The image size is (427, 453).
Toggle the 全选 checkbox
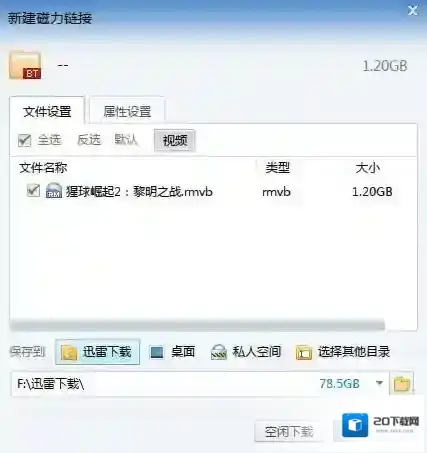pyautogui.click(x=24, y=140)
